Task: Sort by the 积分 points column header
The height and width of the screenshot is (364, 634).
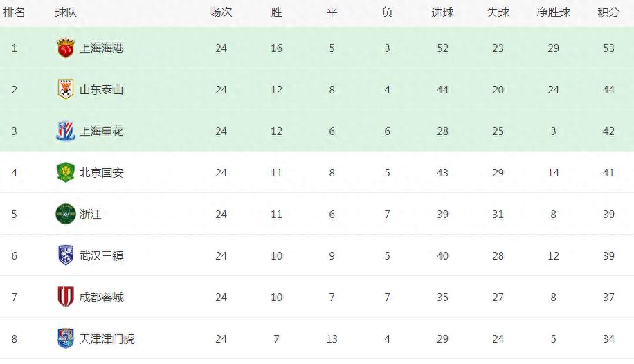Action: tap(608, 12)
